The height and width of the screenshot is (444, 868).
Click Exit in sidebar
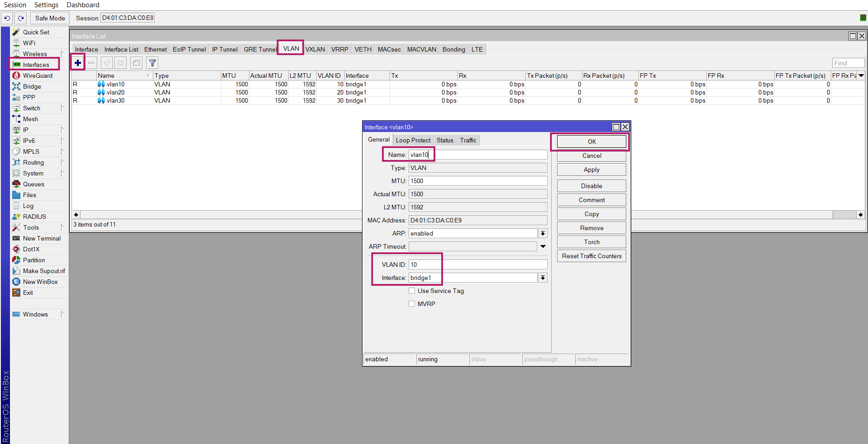coord(28,293)
